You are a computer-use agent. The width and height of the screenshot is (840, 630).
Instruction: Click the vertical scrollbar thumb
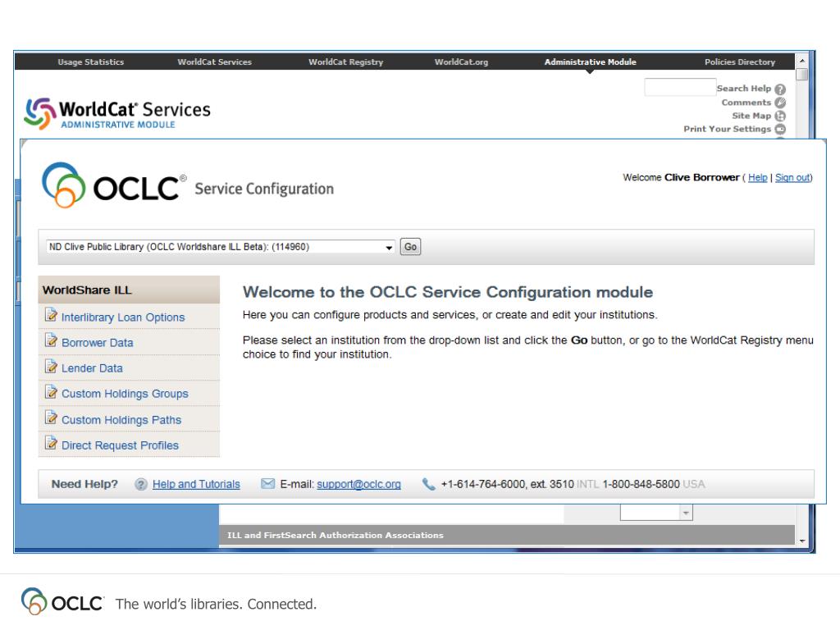tap(802, 74)
